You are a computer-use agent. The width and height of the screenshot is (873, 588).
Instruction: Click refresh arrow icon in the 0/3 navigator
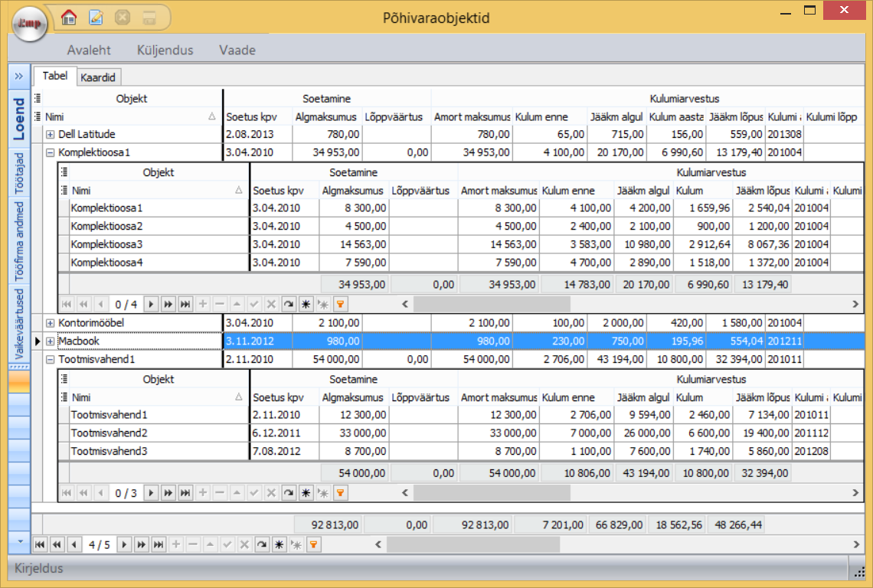point(288,493)
